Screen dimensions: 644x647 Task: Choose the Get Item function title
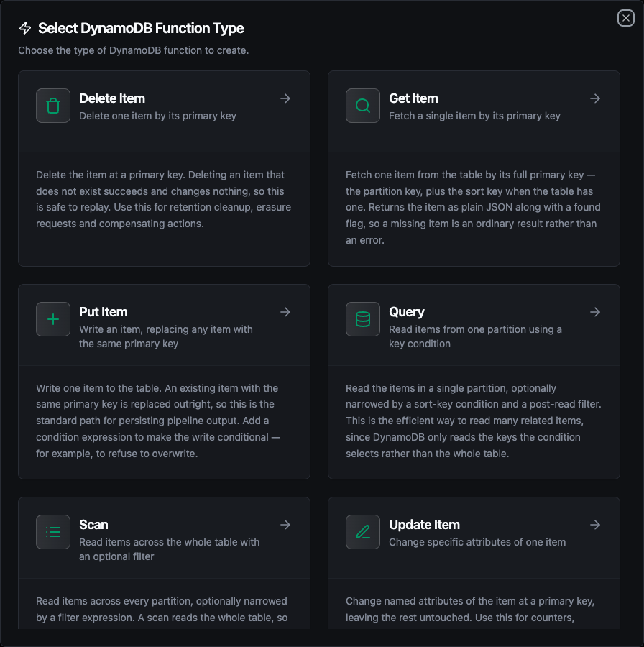(413, 98)
